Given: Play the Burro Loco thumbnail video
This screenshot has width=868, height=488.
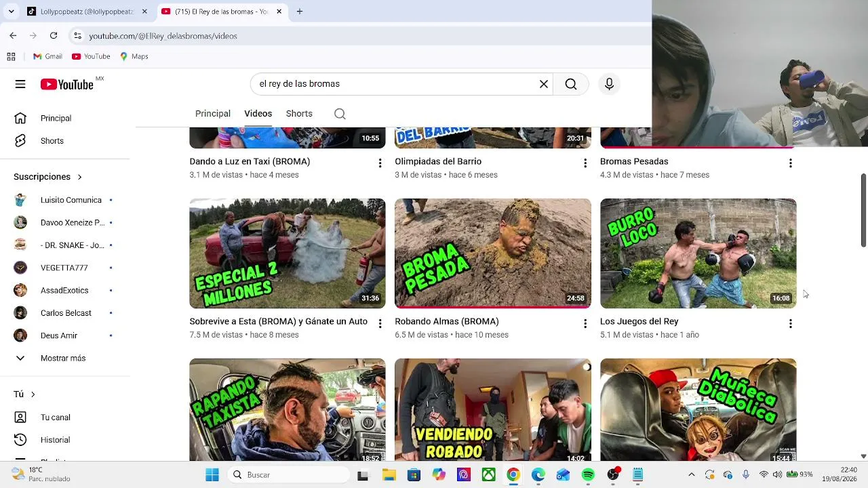Looking at the screenshot, I should click(x=698, y=253).
